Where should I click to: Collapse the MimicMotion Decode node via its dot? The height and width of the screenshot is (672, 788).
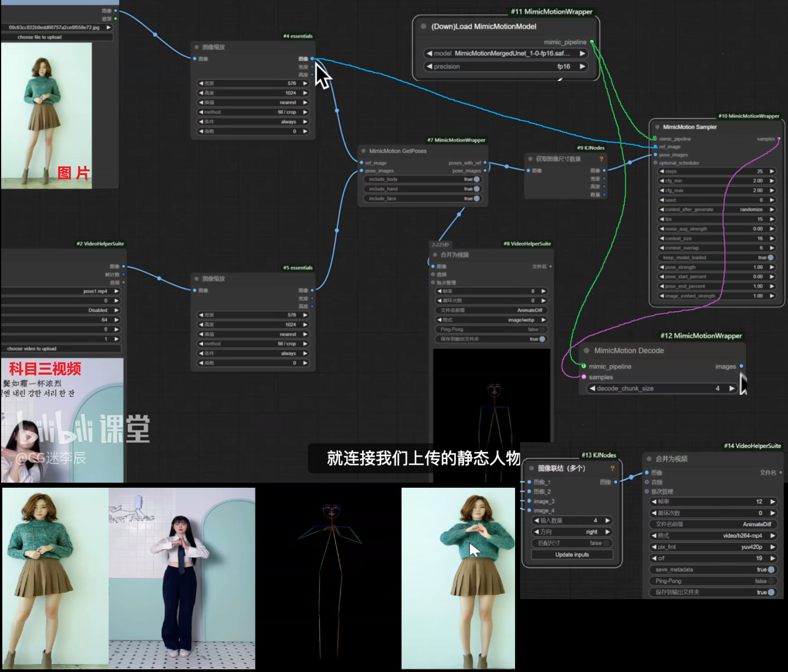point(586,350)
